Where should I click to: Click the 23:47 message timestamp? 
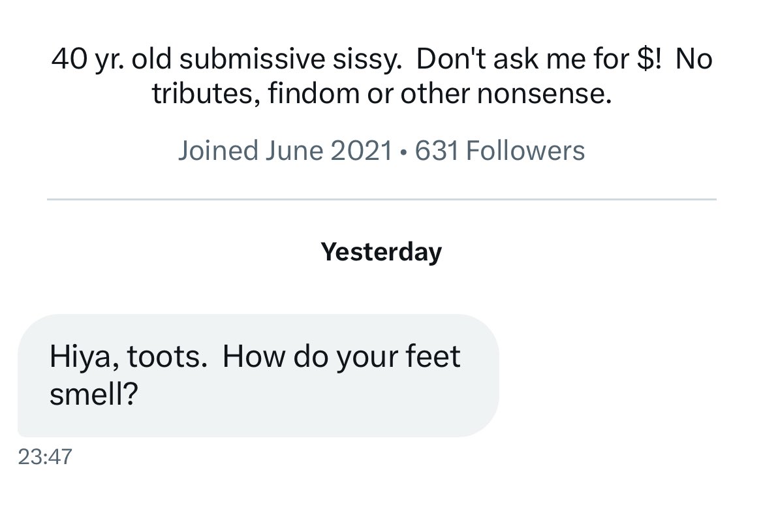click(x=45, y=456)
